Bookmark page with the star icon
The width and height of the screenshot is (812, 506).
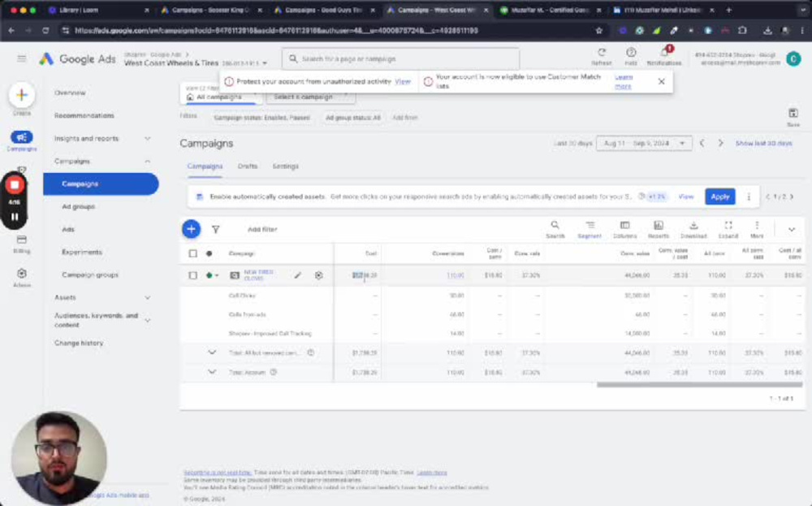pos(599,31)
